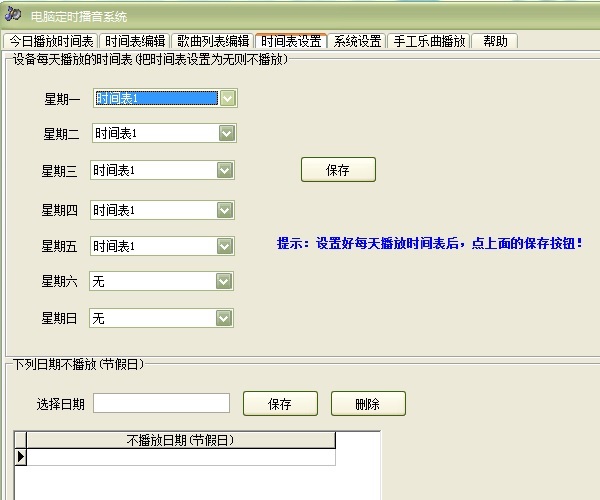Screen dimensions: 600x500
Task: Go to the 系统设置 tab
Action: [358, 41]
